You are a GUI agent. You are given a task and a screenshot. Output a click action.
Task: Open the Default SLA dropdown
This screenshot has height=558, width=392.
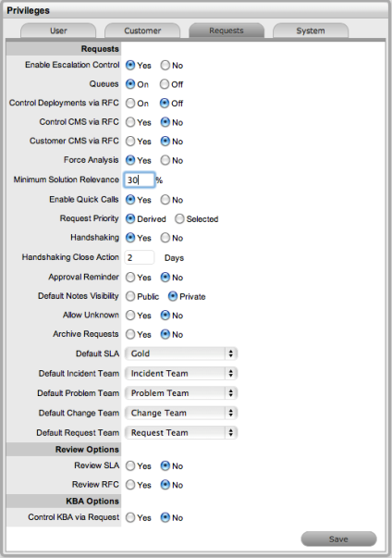(181, 353)
